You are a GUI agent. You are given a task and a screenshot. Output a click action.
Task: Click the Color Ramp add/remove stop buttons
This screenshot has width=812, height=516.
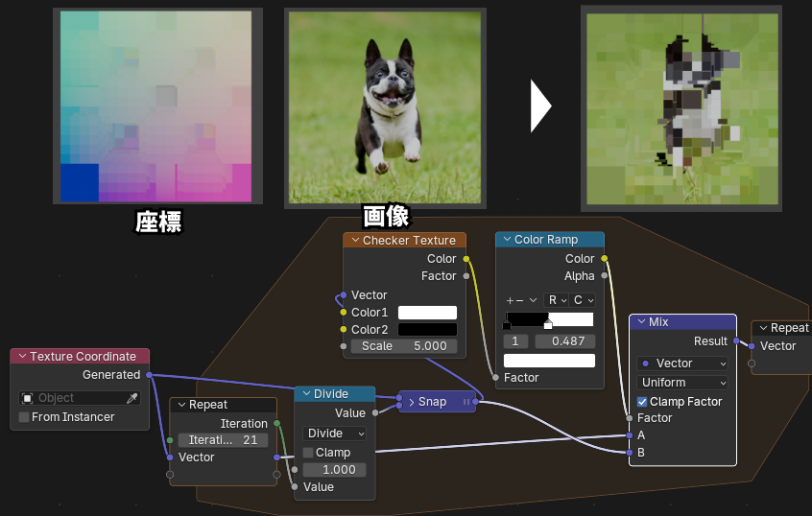click(x=514, y=300)
